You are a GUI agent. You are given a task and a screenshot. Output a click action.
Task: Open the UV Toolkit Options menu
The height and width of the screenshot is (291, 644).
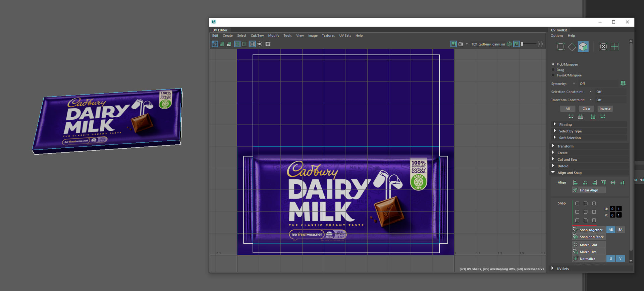pos(557,36)
